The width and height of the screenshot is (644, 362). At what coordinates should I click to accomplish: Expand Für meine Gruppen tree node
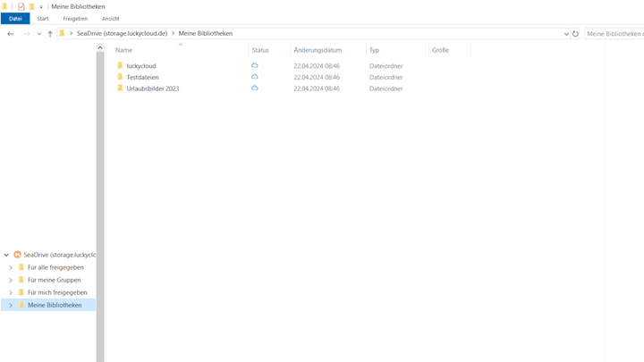click(x=11, y=281)
